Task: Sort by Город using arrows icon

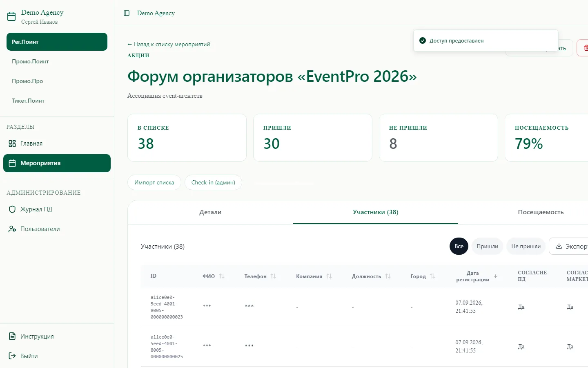Action: [x=432, y=276]
